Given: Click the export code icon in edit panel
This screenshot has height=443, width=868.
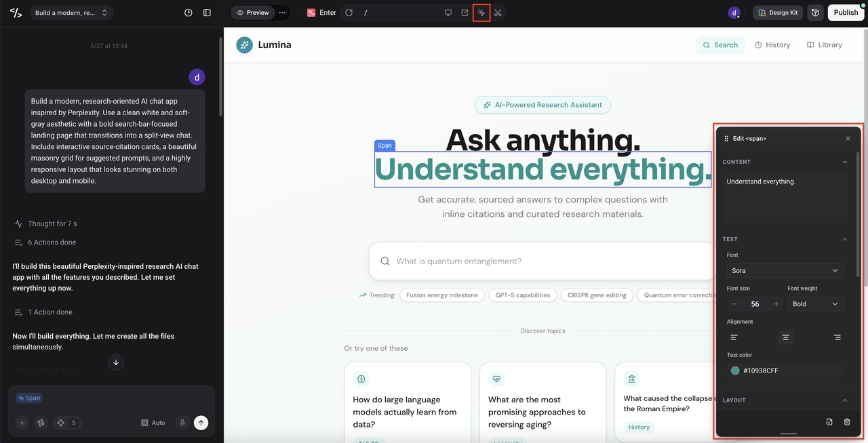Looking at the screenshot, I should tap(829, 422).
